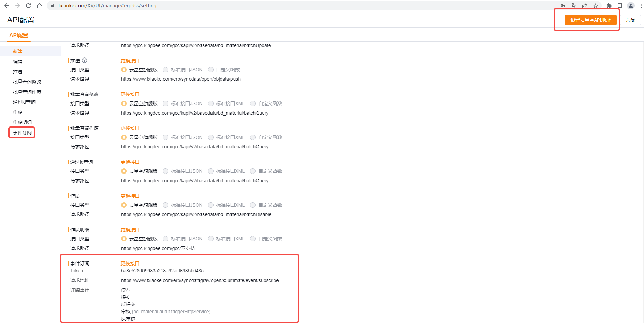The height and width of the screenshot is (323, 644).
Task: Click 更换接口 link for 通过id查询
Action: coord(130,162)
